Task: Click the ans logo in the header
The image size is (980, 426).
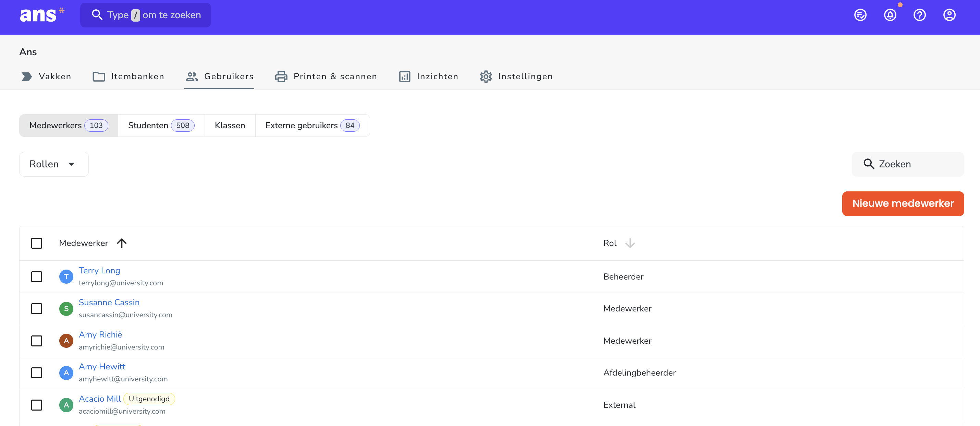Action: tap(42, 15)
